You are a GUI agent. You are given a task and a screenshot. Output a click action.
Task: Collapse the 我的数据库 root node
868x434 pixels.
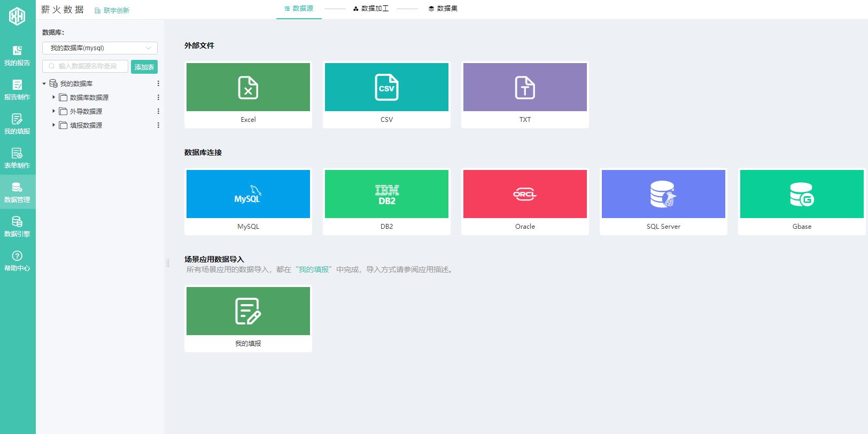tap(44, 84)
